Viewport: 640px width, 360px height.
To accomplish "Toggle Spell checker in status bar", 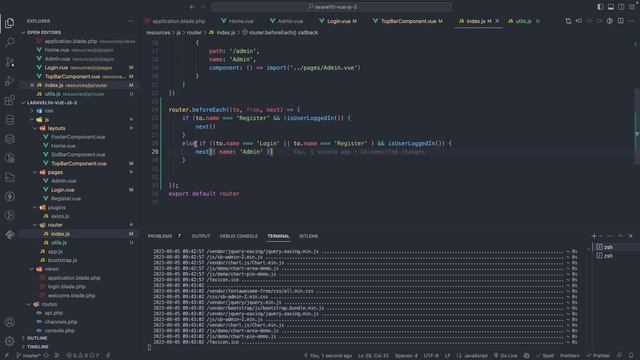I will pos(545,356).
